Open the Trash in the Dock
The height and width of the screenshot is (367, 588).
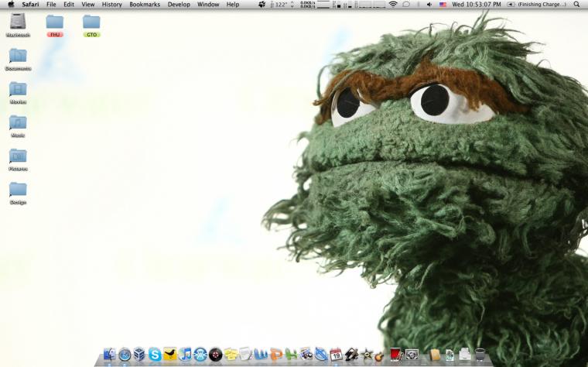coord(480,355)
